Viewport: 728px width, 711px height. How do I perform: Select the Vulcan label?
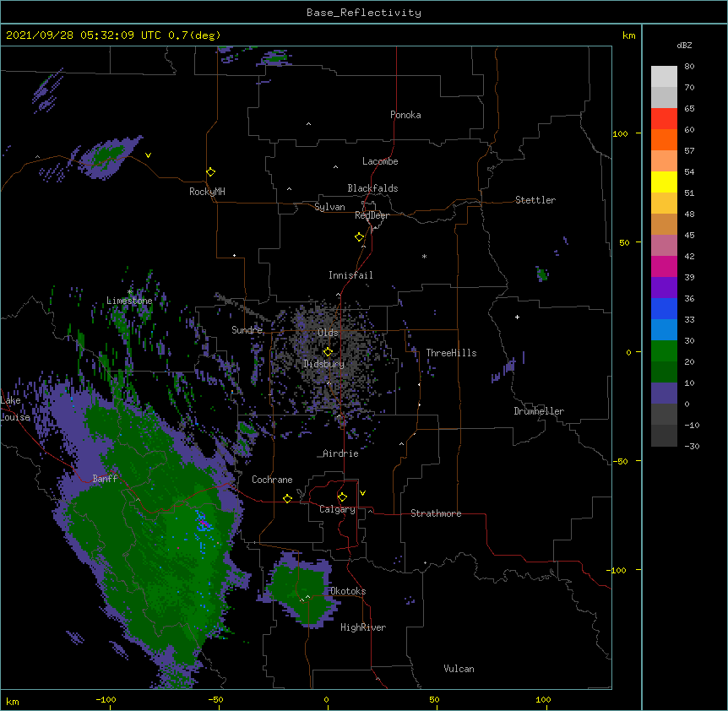point(459,669)
